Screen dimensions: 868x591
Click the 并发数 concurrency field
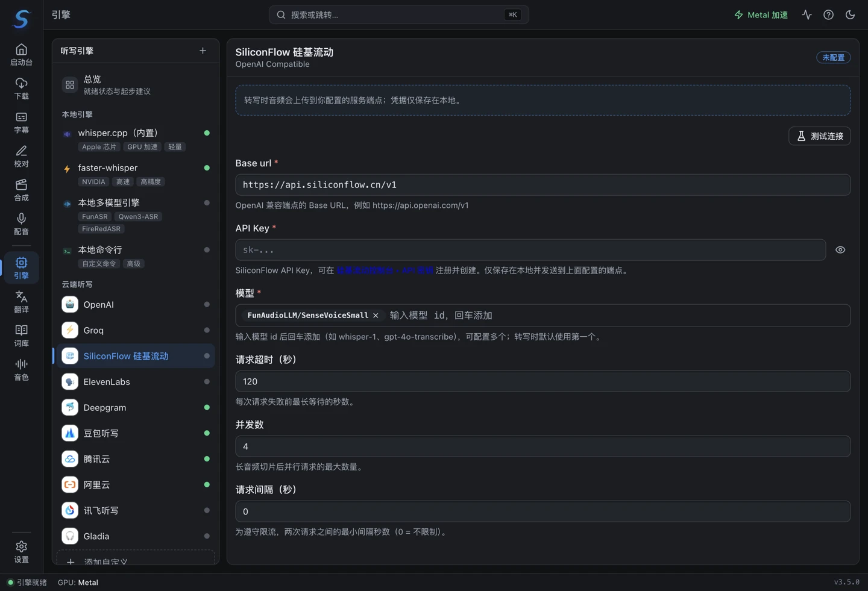pos(542,446)
